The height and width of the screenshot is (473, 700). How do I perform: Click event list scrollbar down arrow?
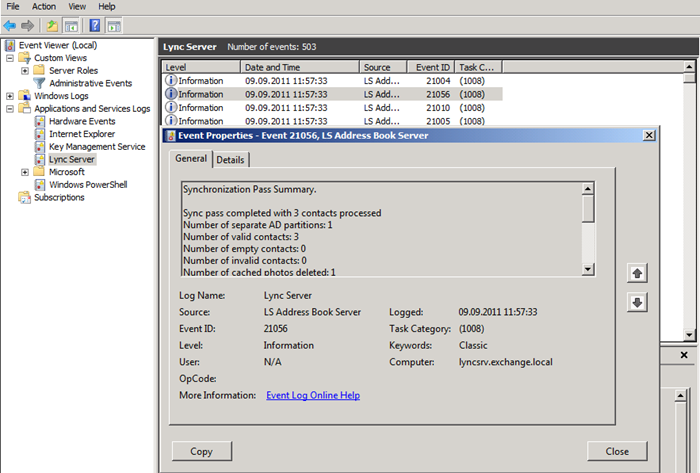689,335
